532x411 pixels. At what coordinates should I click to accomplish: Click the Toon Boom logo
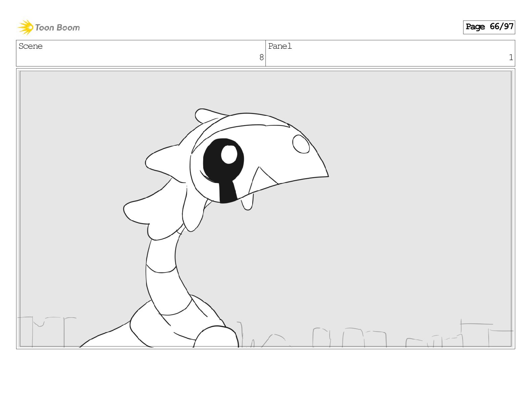pos(49,27)
